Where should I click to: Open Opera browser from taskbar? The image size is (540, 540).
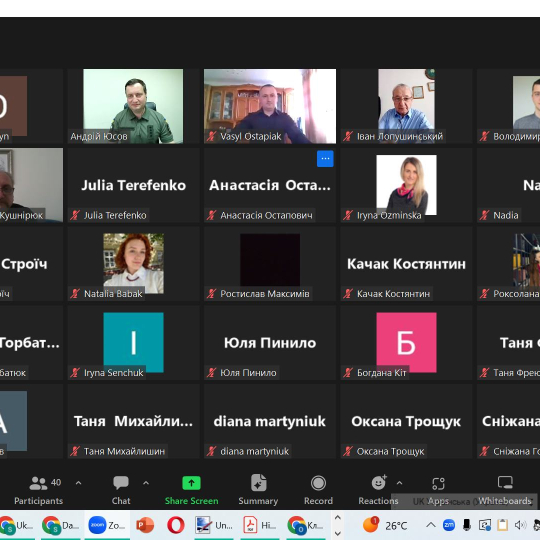(176, 526)
